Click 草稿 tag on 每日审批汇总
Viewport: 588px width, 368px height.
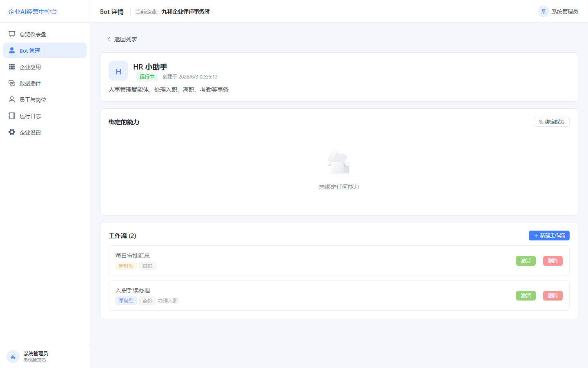click(147, 266)
